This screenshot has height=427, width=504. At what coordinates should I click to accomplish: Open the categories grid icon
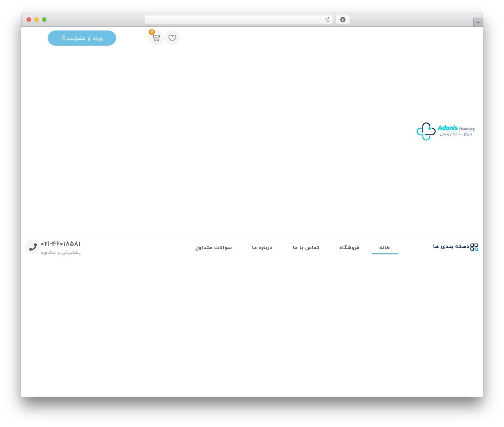pos(474,247)
